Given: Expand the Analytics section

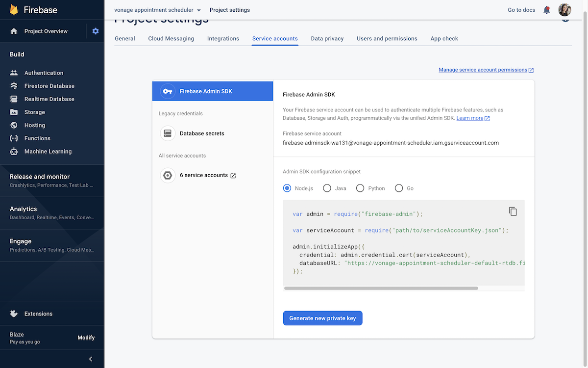Looking at the screenshot, I should [52, 212].
